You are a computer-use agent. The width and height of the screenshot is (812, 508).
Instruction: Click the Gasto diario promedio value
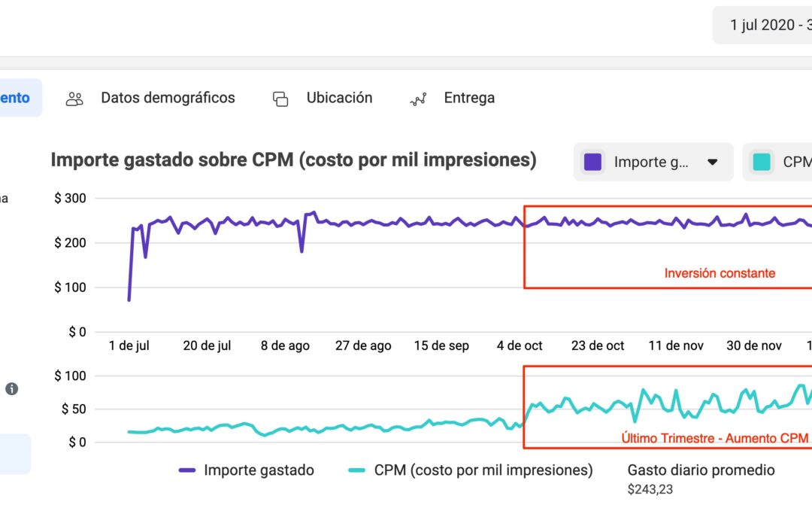click(x=648, y=490)
